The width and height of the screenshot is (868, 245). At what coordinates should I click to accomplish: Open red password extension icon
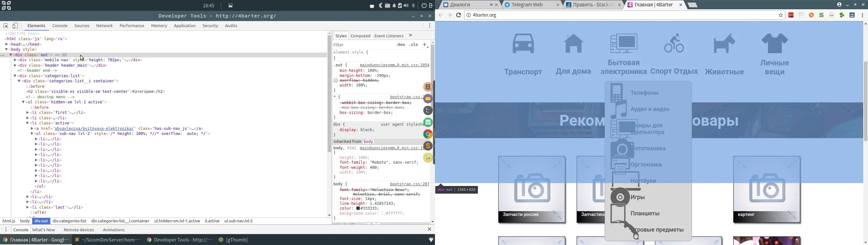[x=791, y=15]
